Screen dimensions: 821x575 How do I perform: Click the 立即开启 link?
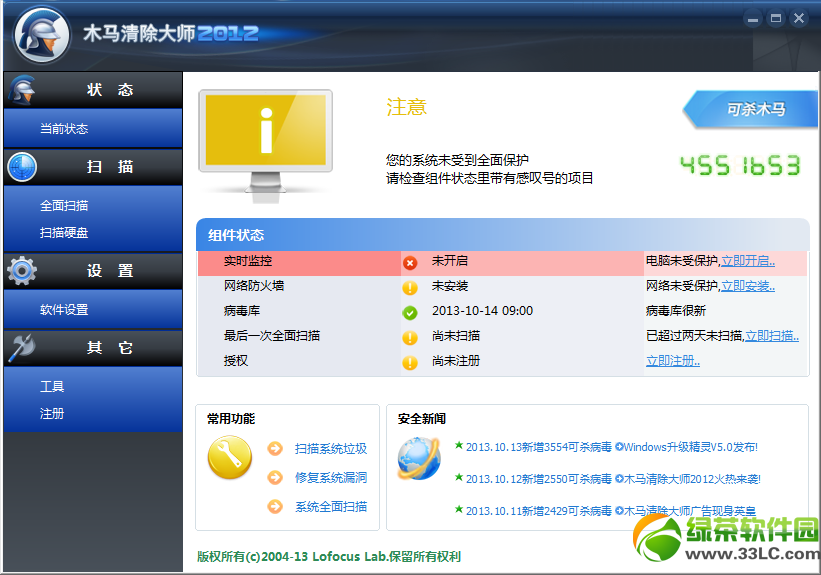748,261
